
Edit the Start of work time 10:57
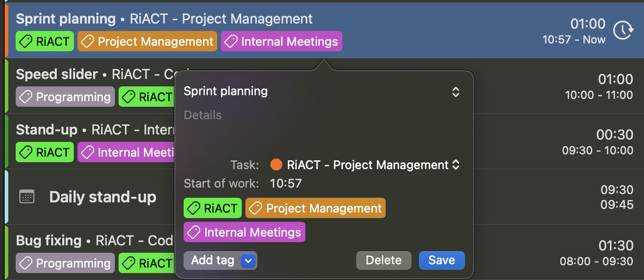pos(286,183)
